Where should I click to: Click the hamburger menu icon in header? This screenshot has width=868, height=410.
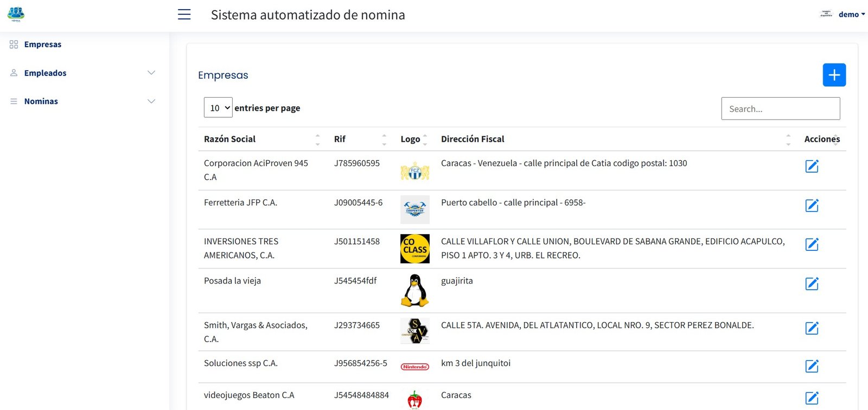pos(184,15)
